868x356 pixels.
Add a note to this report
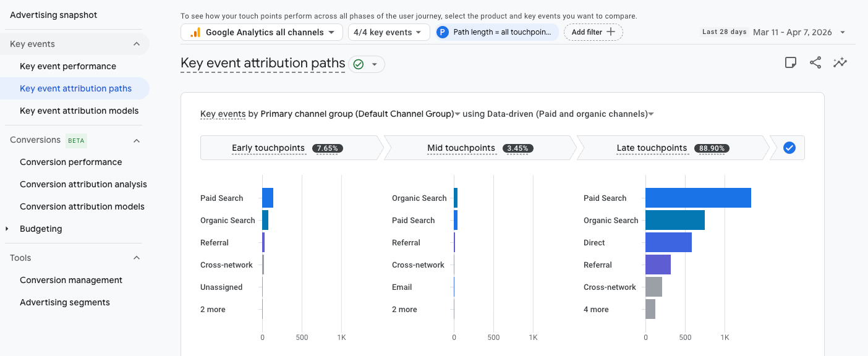(x=791, y=62)
